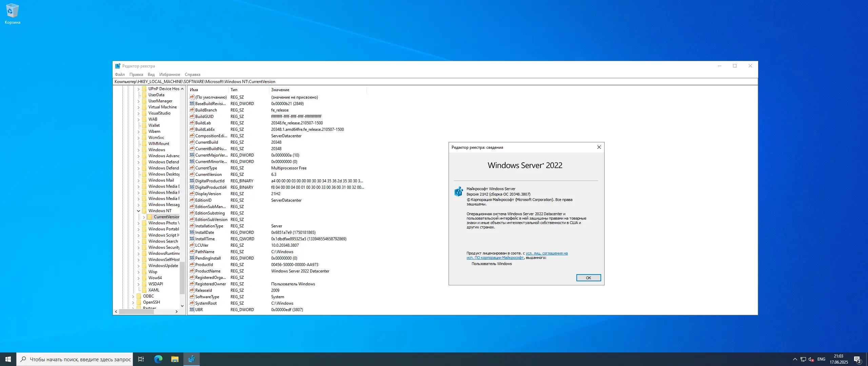Open the Избранное menu
Viewport: 868px width, 366px height.
[170, 75]
